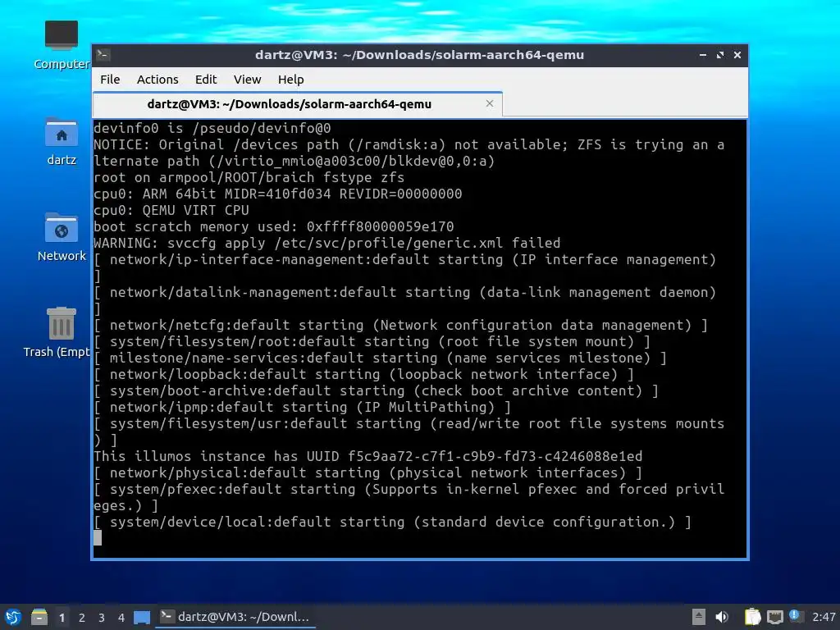Click the show desktop icon
840x630 pixels.
tap(142, 618)
